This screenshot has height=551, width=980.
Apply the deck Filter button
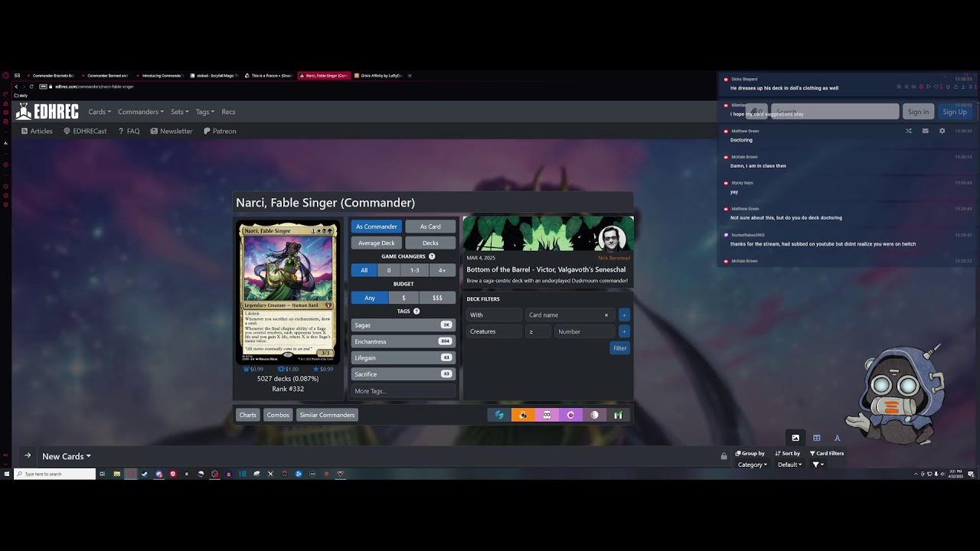coord(619,348)
